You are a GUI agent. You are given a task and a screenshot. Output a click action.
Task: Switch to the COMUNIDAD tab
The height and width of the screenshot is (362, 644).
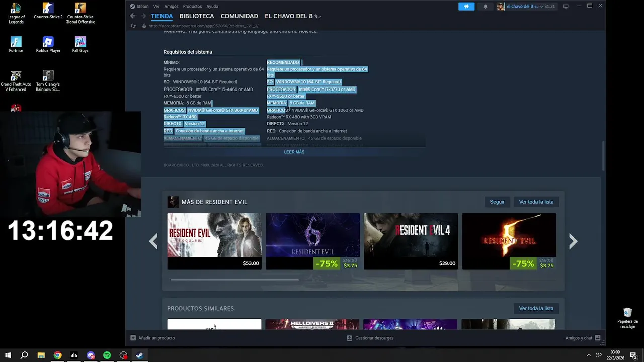pos(239,16)
